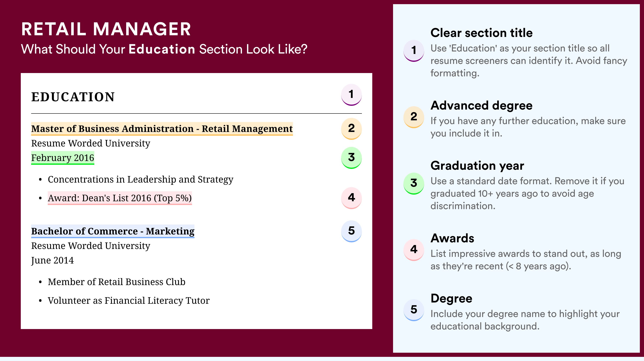Click 'Volunteer as Financial Literacy Tutor' bullet

coord(129,301)
